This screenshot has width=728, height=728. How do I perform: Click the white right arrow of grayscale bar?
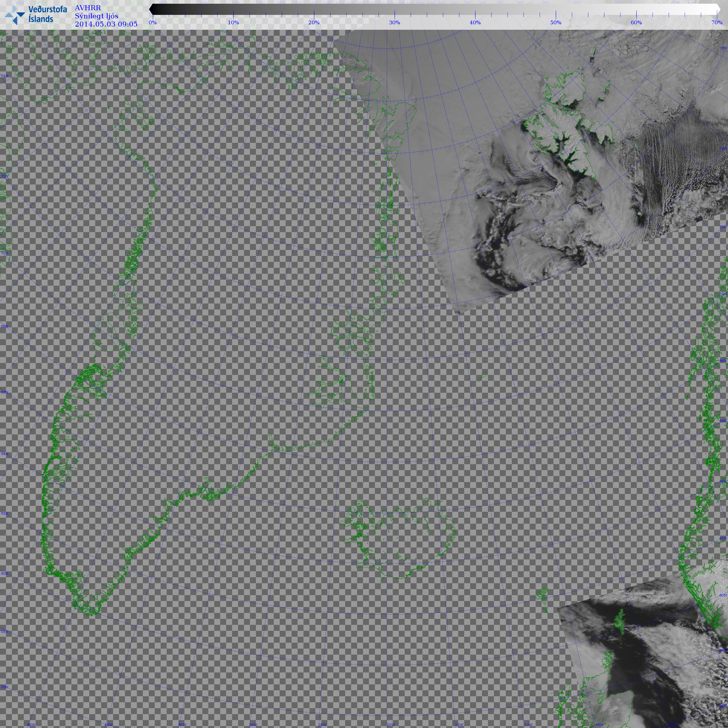coord(718,9)
